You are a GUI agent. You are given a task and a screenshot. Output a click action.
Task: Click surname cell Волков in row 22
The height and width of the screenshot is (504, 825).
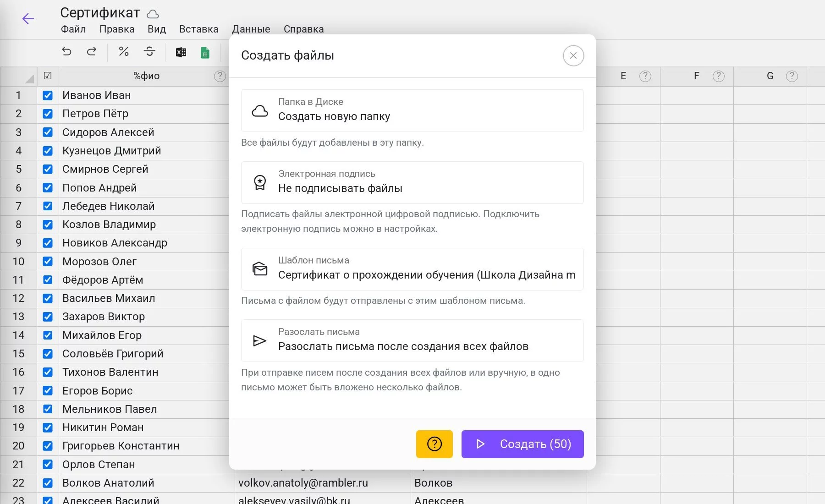point(499,483)
